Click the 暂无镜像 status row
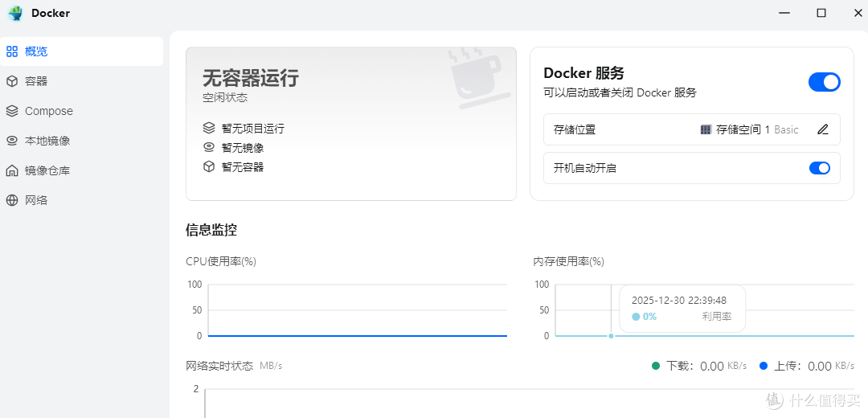Image resolution: width=868 pixels, height=418 pixels. pos(233,148)
